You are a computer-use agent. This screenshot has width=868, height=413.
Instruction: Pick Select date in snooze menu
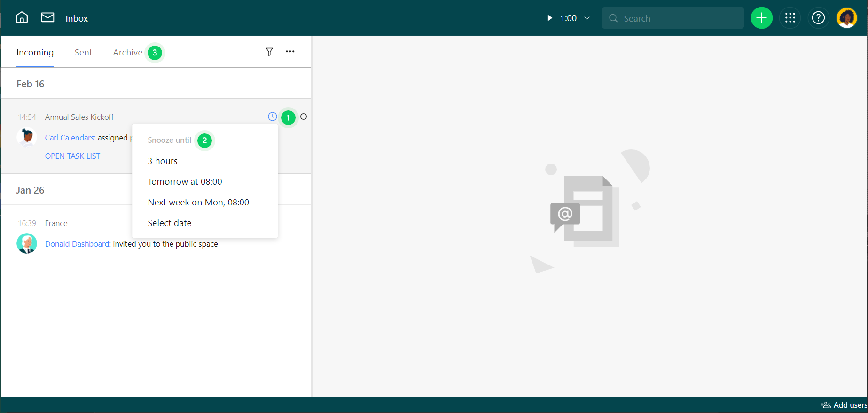point(170,223)
